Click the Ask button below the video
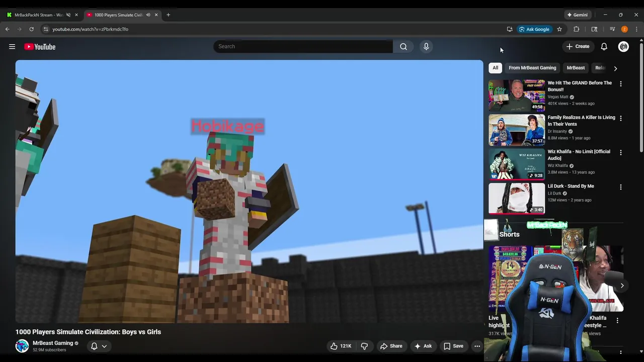 [x=423, y=346]
